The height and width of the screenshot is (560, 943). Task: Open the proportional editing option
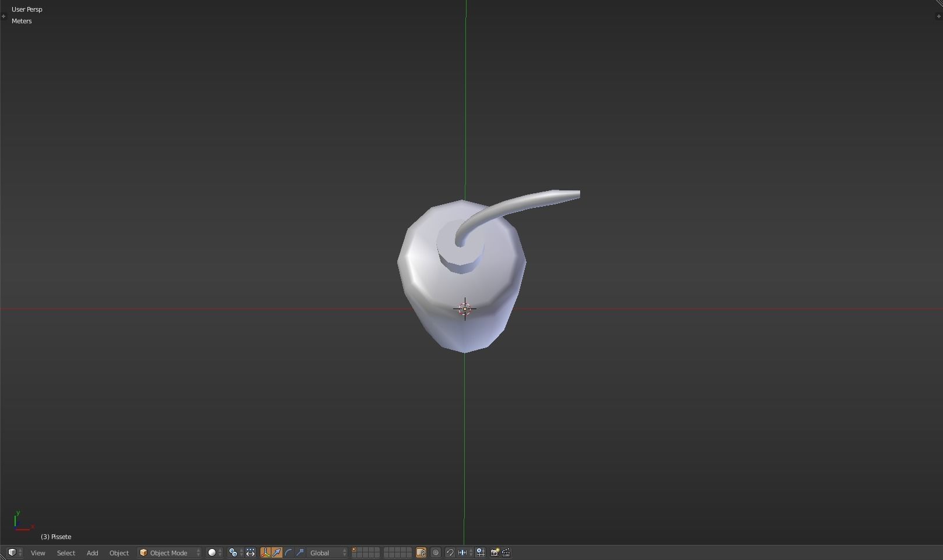pos(436,552)
